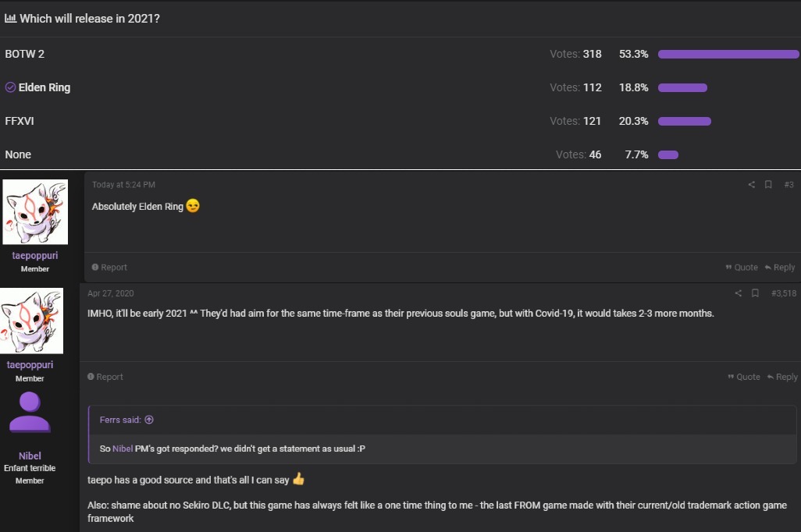The image size is (801, 532).
Task: Open the Nibel username link in the sidebar
Action: click(30, 456)
